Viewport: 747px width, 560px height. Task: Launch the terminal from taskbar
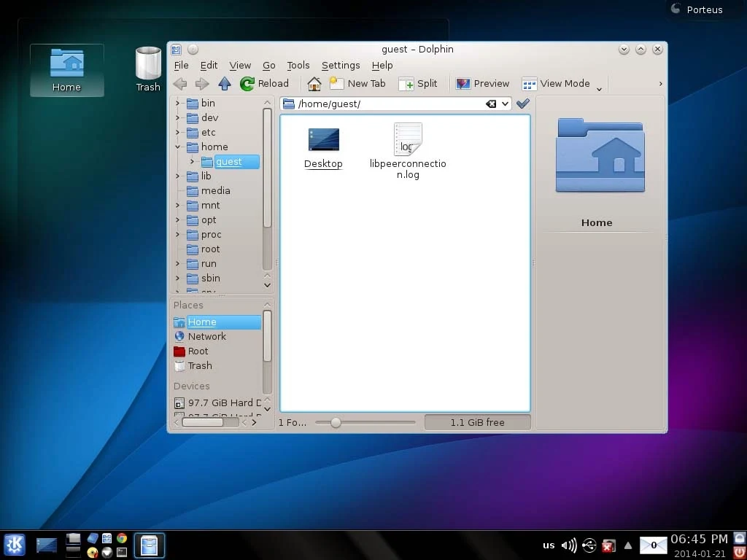122,553
